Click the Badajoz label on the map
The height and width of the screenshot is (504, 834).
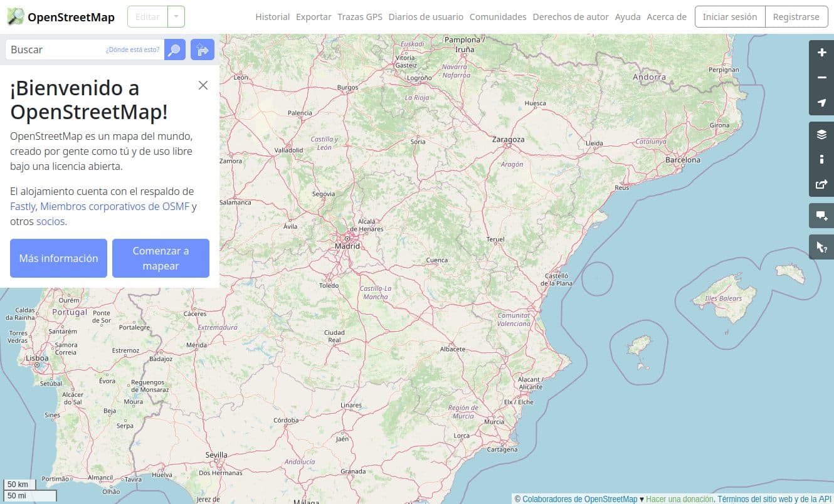(x=161, y=359)
